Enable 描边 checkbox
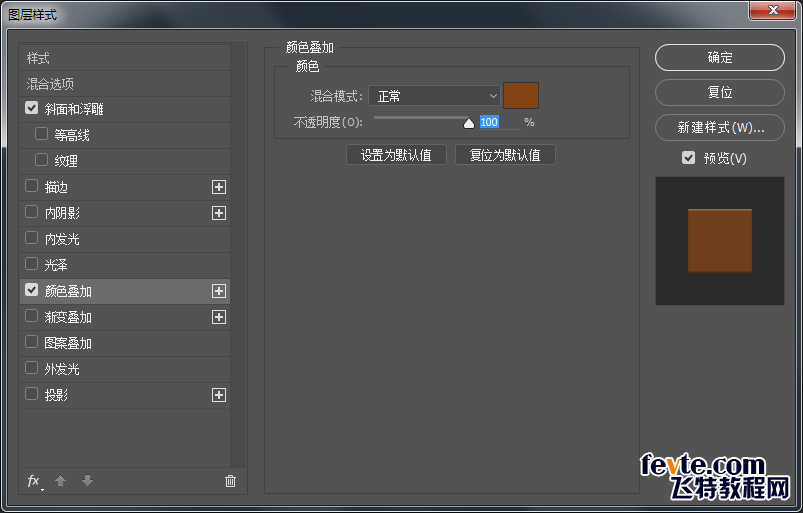This screenshot has width=803, height=513. click(x=31, y=186)
